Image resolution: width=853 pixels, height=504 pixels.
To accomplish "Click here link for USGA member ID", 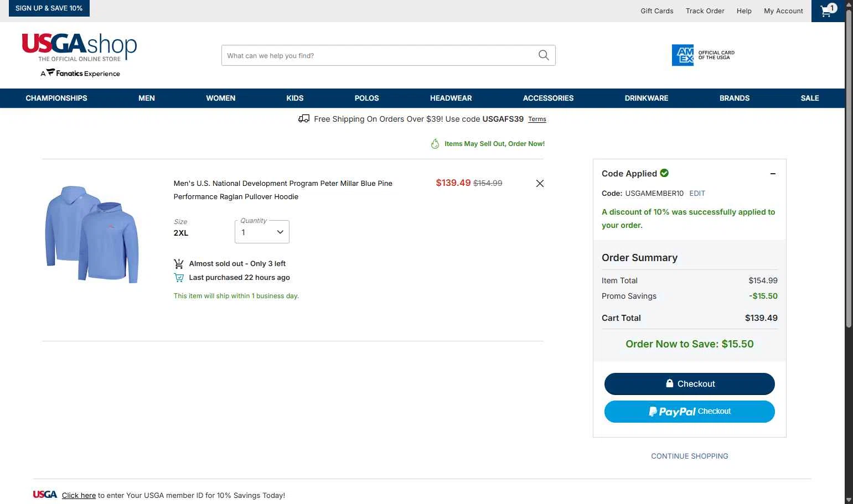I will pos(79,496).
